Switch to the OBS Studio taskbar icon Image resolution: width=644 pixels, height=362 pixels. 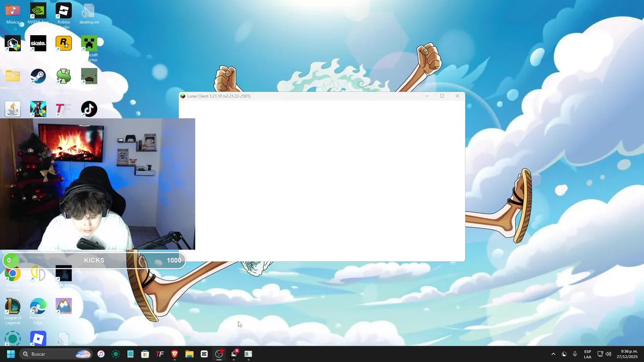(219, 354)
